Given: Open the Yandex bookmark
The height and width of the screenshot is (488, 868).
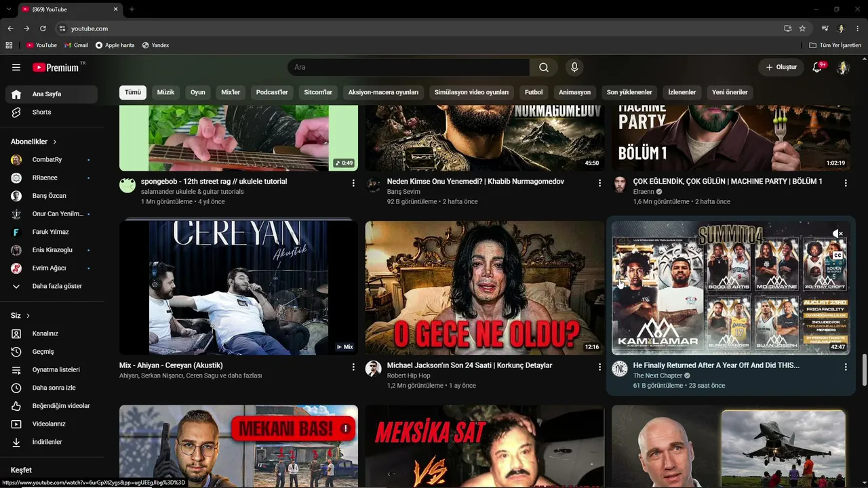Looking at the screenshot, I should [155, 45].
